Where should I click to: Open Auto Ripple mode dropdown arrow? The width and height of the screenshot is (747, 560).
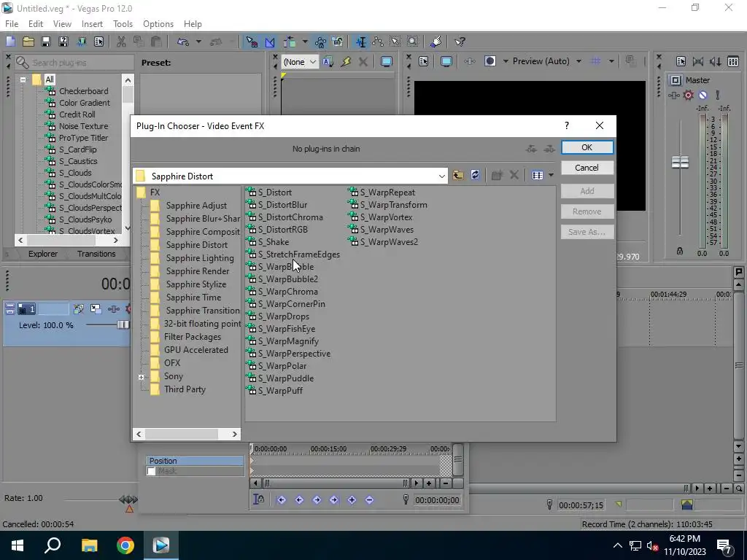[x=305, y=42]
